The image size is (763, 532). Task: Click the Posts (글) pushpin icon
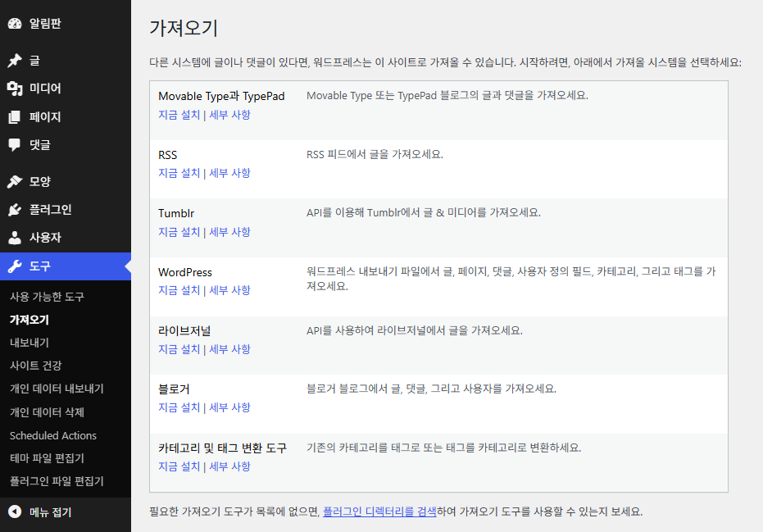(x=15, y=61)
